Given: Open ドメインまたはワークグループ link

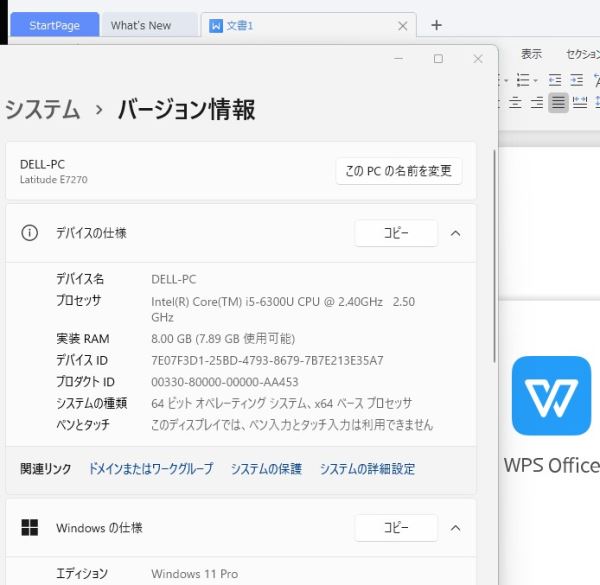Looking at the screenshot, I should pyautogui.click(x=151, y=469).
